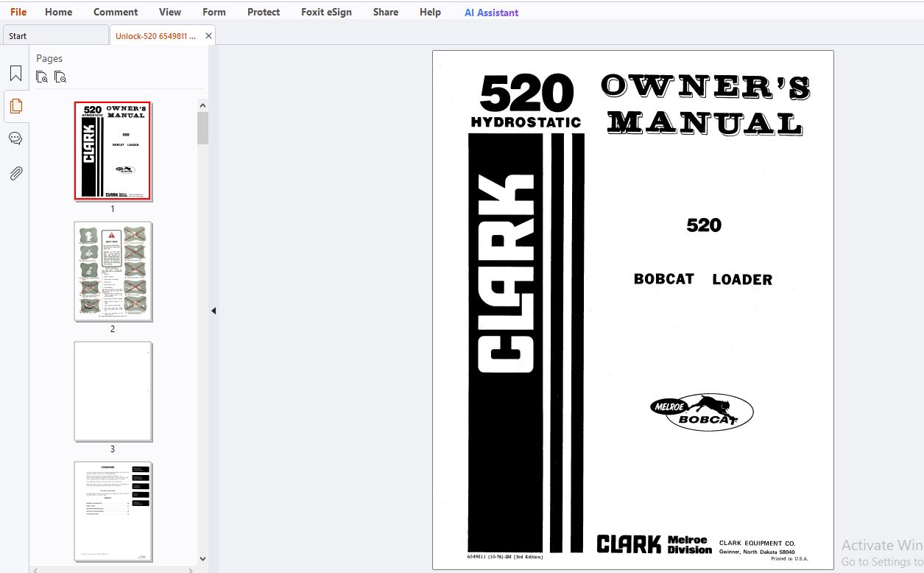Click the reduce page thumbnails icon
Viewport: 924px width, 573px height.
coord(60,77)
